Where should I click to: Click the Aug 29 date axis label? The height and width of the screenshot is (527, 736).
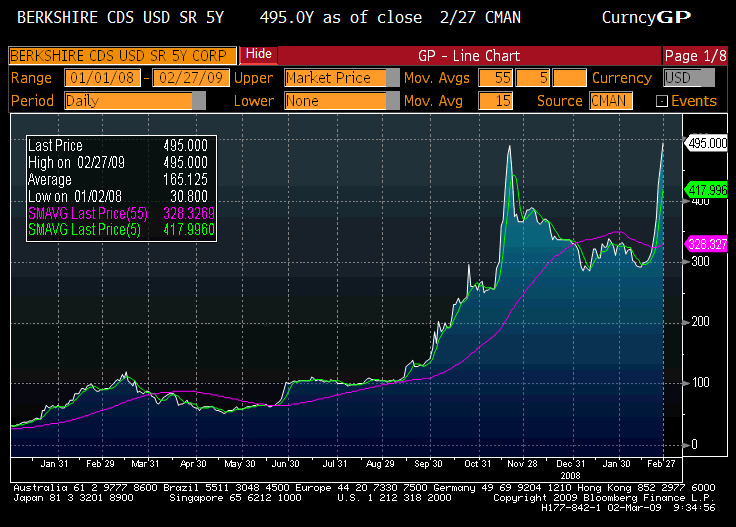(380, 464)
